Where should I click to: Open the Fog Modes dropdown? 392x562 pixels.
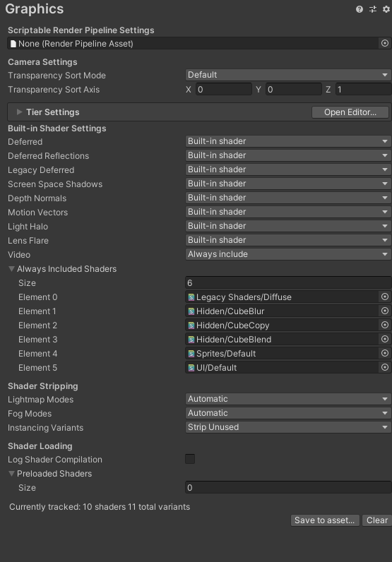(x=288, y=413)
